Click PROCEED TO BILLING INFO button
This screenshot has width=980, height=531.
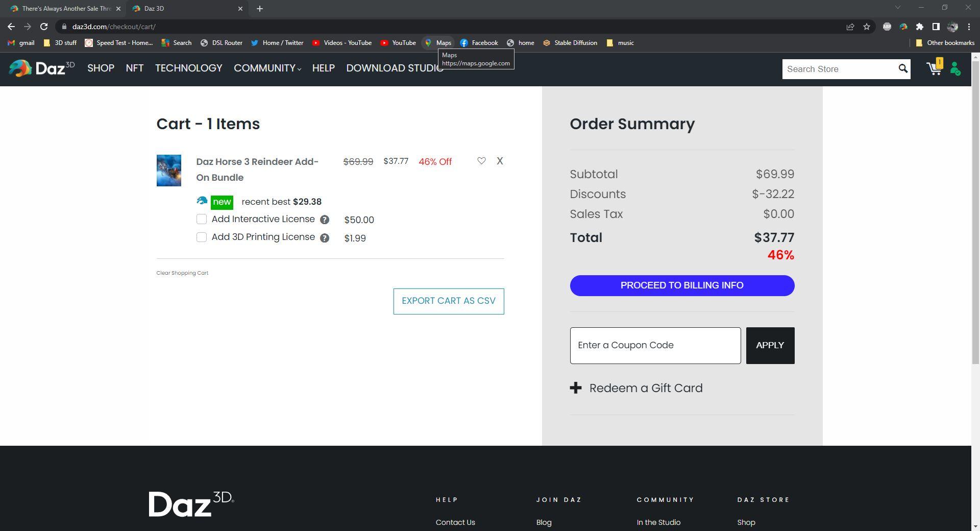tap(682, 286)
